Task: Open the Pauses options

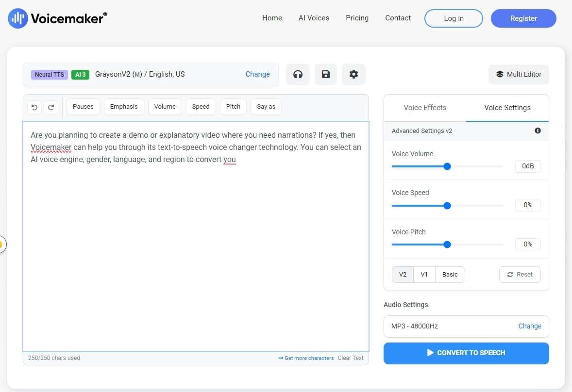Action: point(83,107)
